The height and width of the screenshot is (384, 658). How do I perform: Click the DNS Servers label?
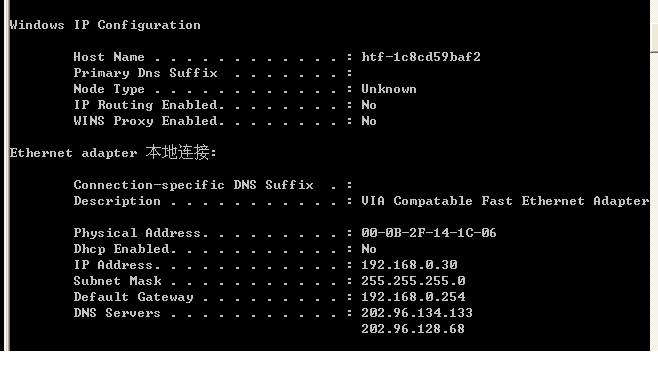pyautogui.click(x=117, y=313)
